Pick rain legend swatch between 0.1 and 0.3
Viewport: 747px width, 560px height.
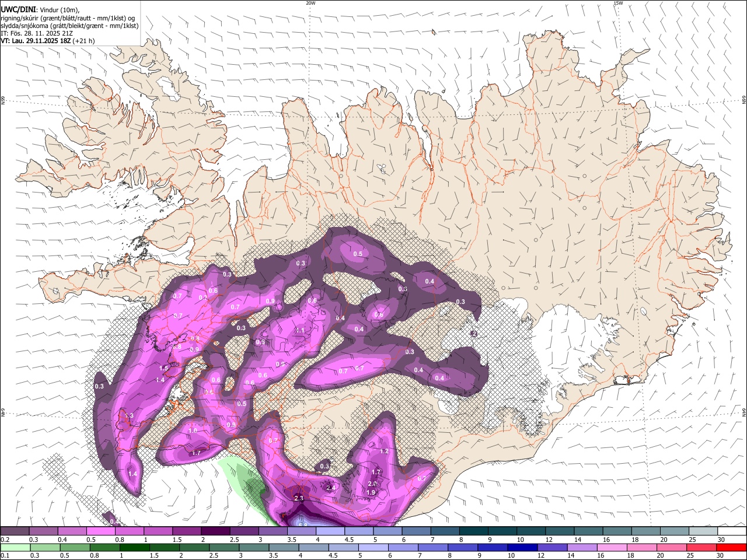pos(15,547)
